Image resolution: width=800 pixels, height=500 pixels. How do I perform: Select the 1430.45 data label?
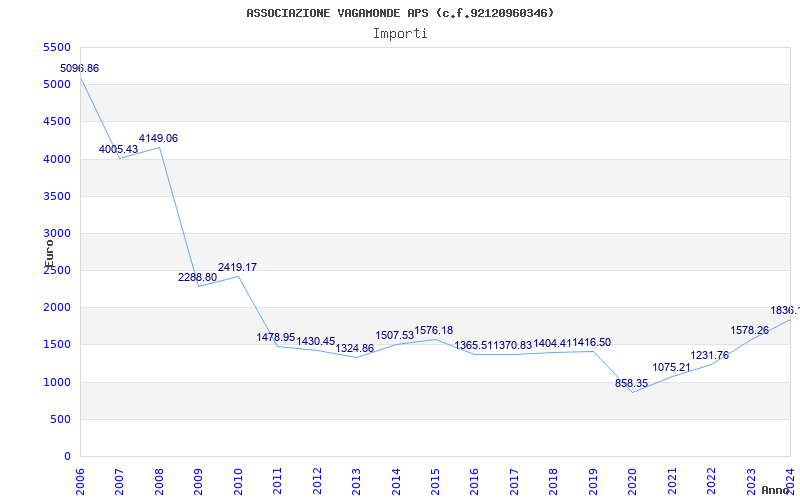(x=316, y=341)
